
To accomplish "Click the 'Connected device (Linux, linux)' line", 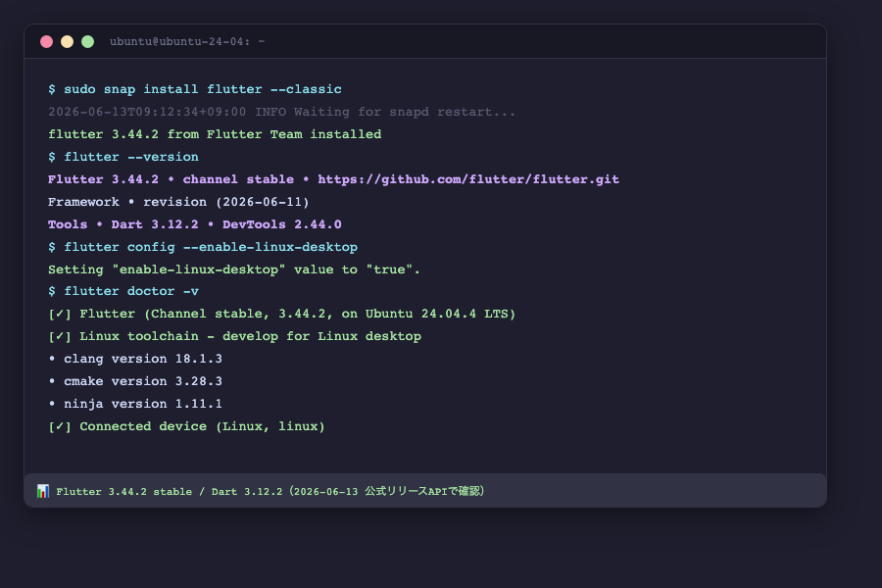I will pyautogui.click(x=186, y=426).
